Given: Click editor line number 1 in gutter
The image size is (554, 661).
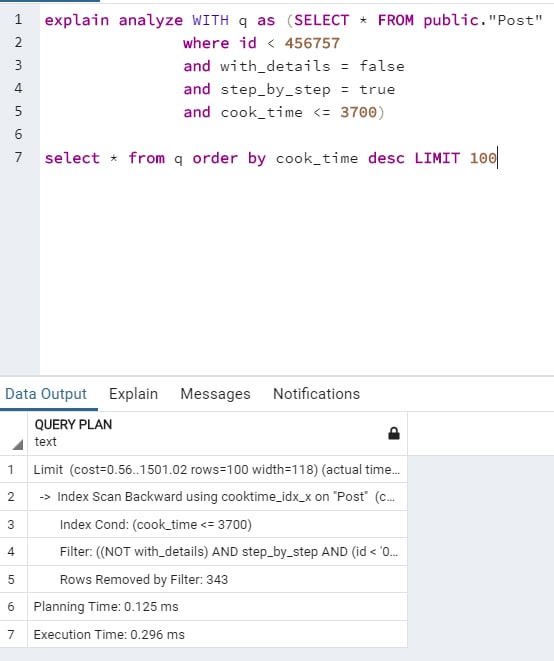Looking at the screenshot, I should pyautogui.click(x=18, y=19).
